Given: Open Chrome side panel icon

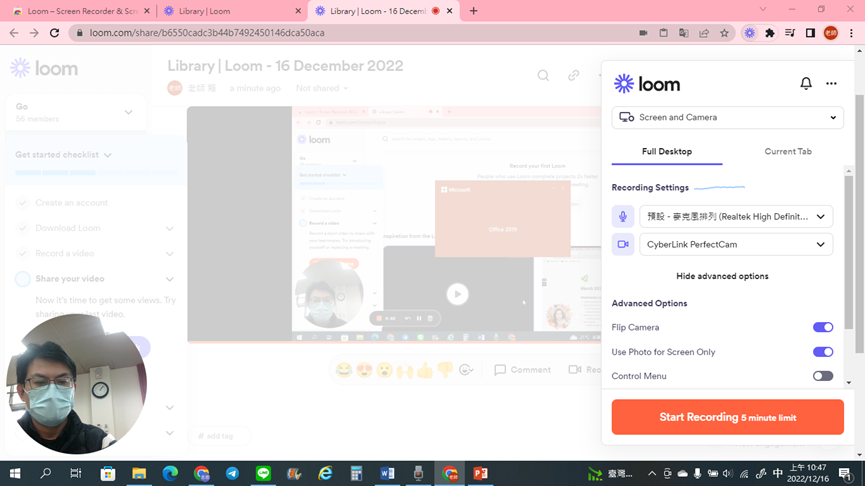Looking at the screenshot, I should click(810, 33).
